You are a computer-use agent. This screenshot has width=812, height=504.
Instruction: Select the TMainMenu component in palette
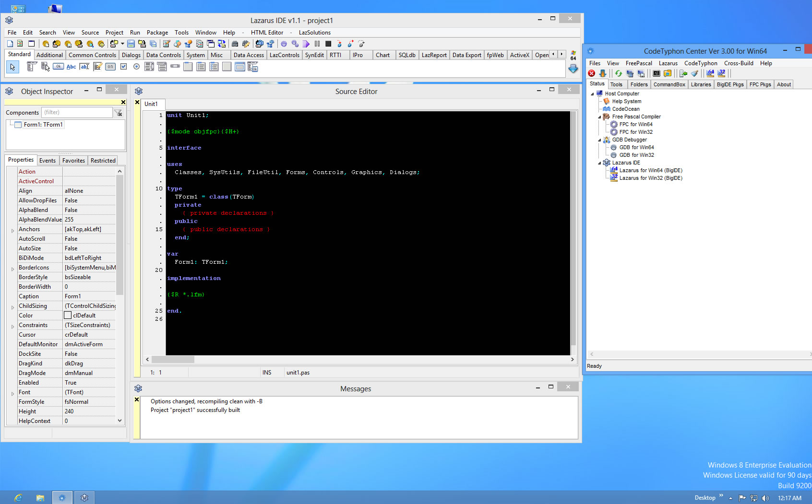tap(32, 67)
